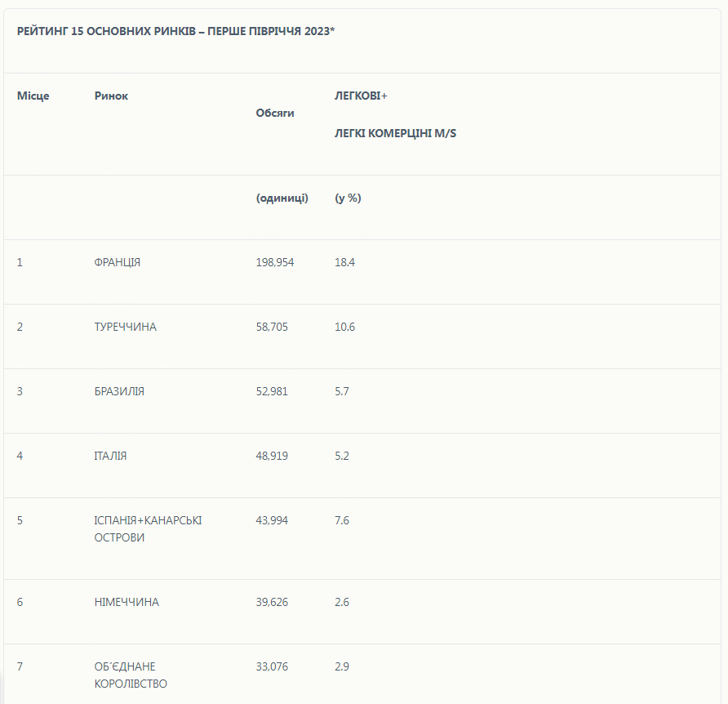Click the 43,994 volume cell
This screenshot has width=728, height=704.
272,521
